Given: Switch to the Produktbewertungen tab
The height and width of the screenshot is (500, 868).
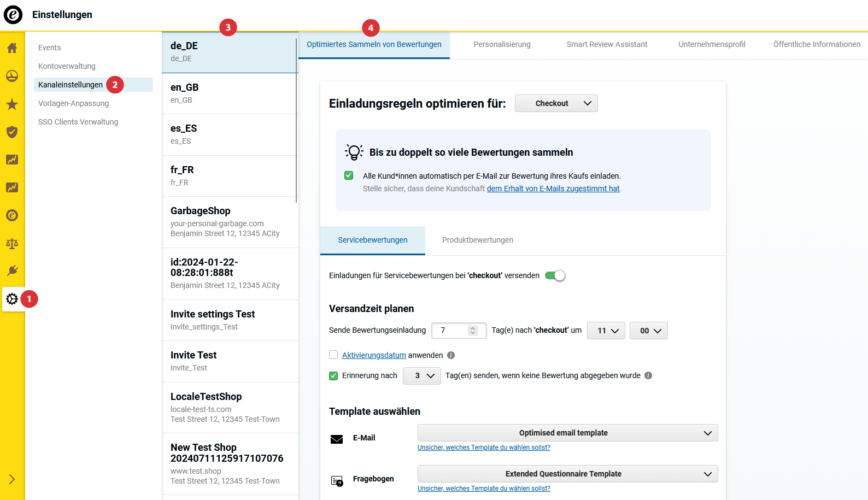Looking at the screenshot, I should coord(477,240).
